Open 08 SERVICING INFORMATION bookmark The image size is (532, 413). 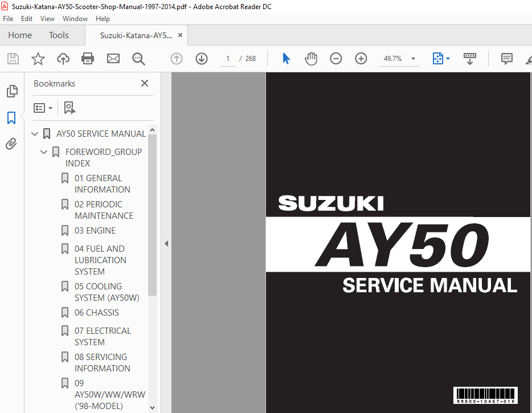[102, 362]
